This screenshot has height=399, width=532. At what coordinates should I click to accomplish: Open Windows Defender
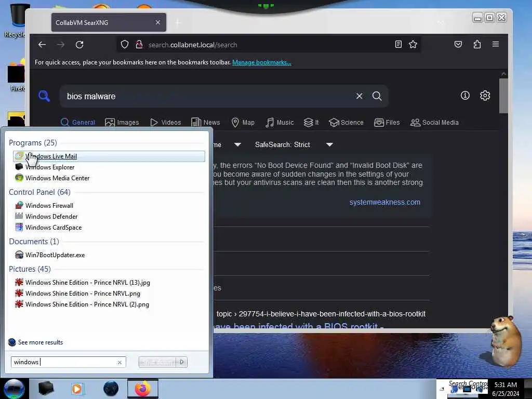tap(109, 217)
